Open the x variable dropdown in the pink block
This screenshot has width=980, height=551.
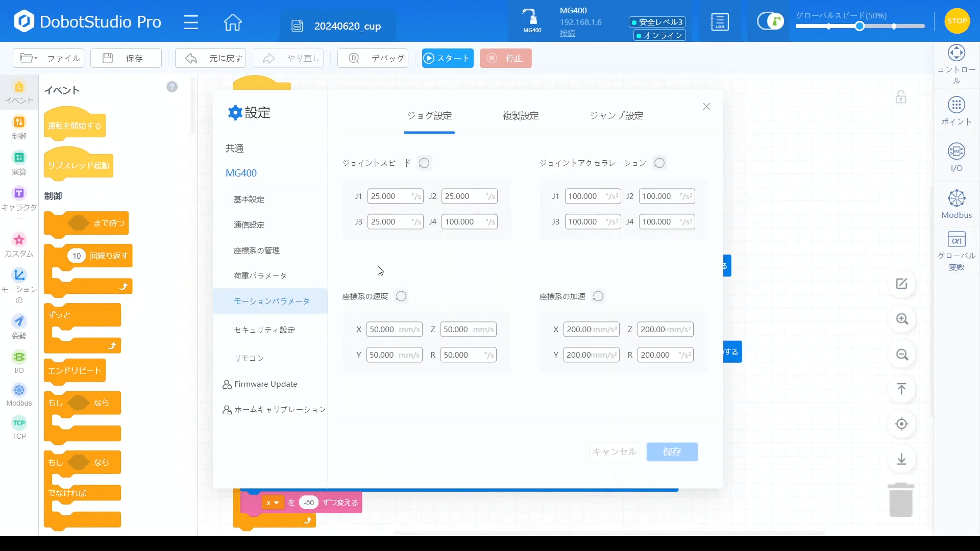(x=274, y=503)
